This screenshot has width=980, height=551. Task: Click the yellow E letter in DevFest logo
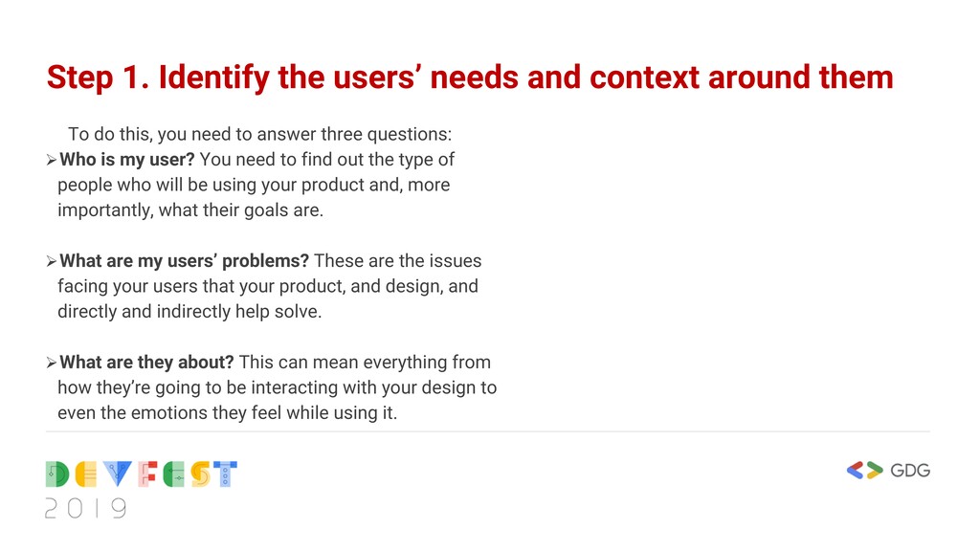(x=85, y=474)
